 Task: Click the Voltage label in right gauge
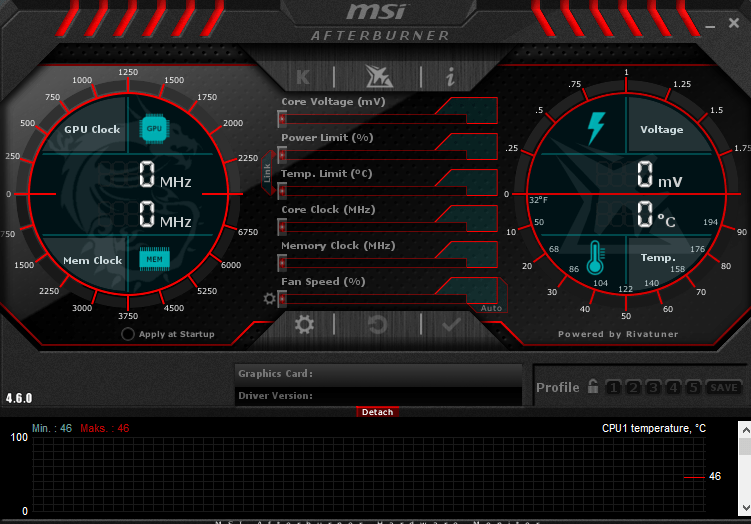[x=661, y=129]
